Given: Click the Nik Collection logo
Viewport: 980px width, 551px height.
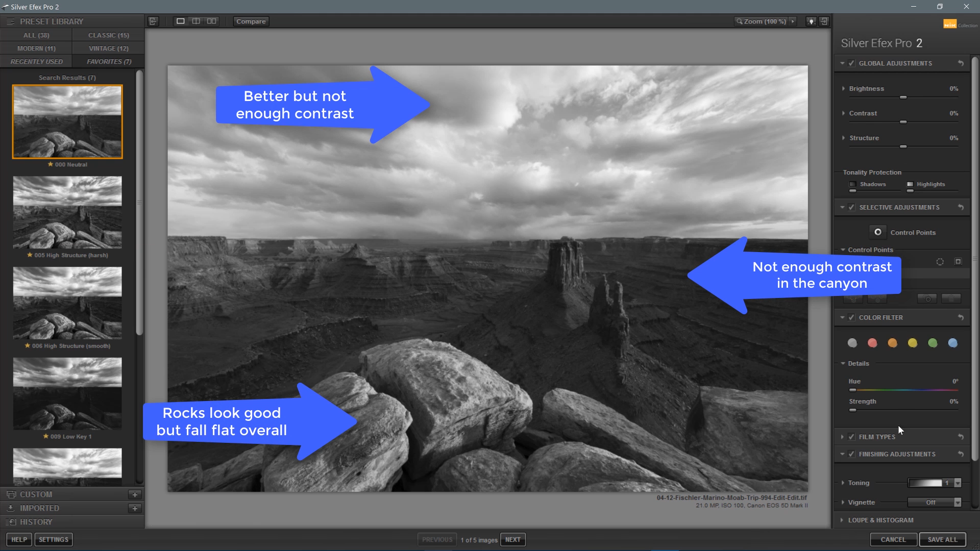Looking at the screenshot, I should (x=960, y=24).
